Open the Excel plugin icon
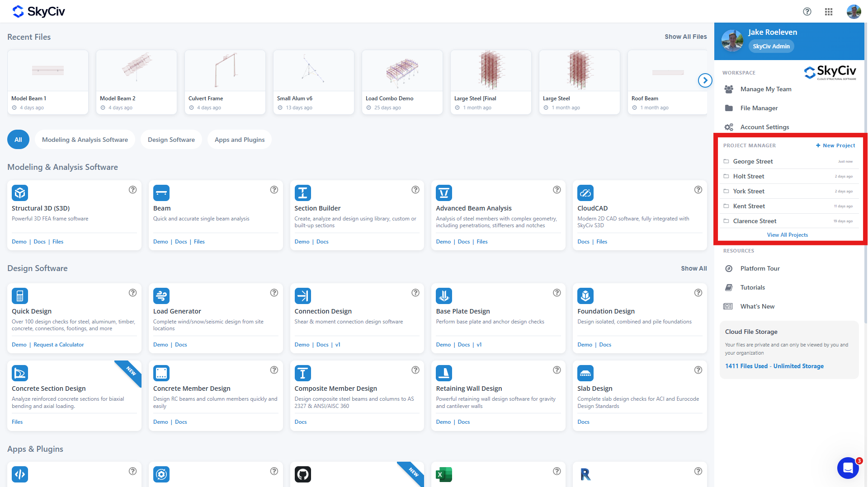Image resolution: width=868 pixels, height=487 pixels. 444,474
